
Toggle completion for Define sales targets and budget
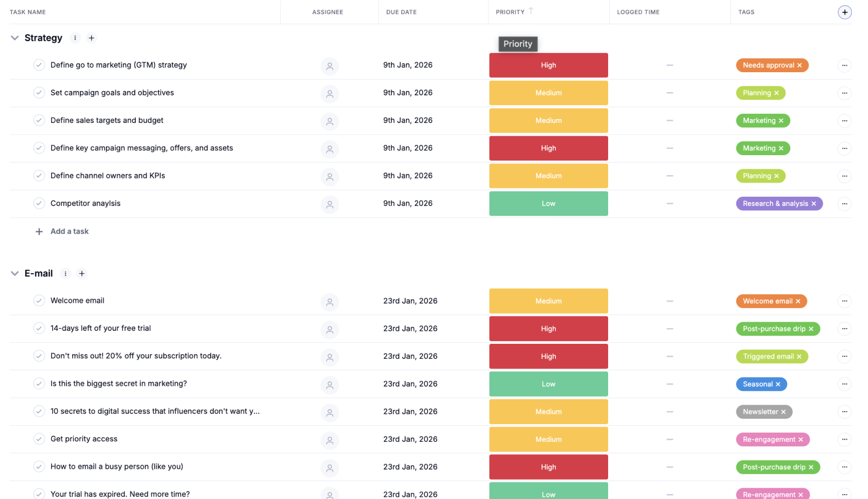(39, 121)
